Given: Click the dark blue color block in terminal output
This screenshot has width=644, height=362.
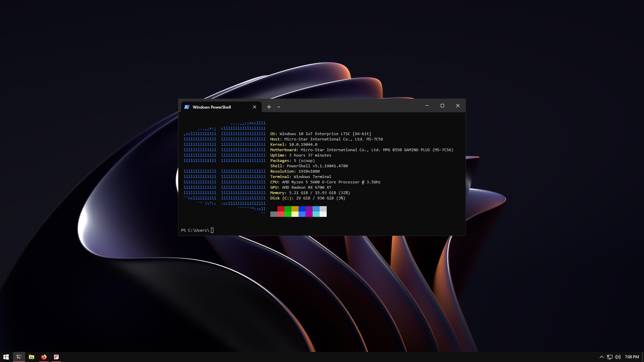Looking at the screenshot, I should pos(302,209).
